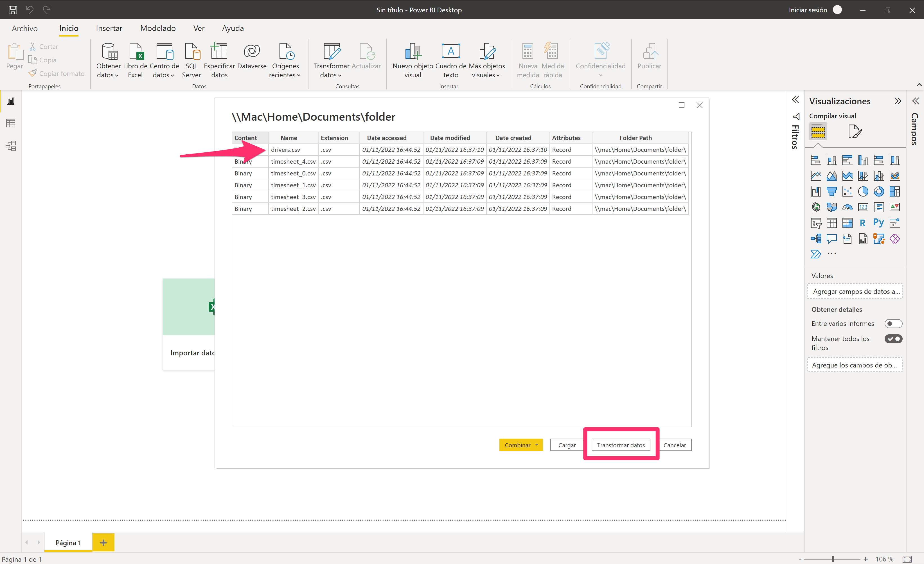
Task: Select the line chart visualization
Action: (816, 176)
